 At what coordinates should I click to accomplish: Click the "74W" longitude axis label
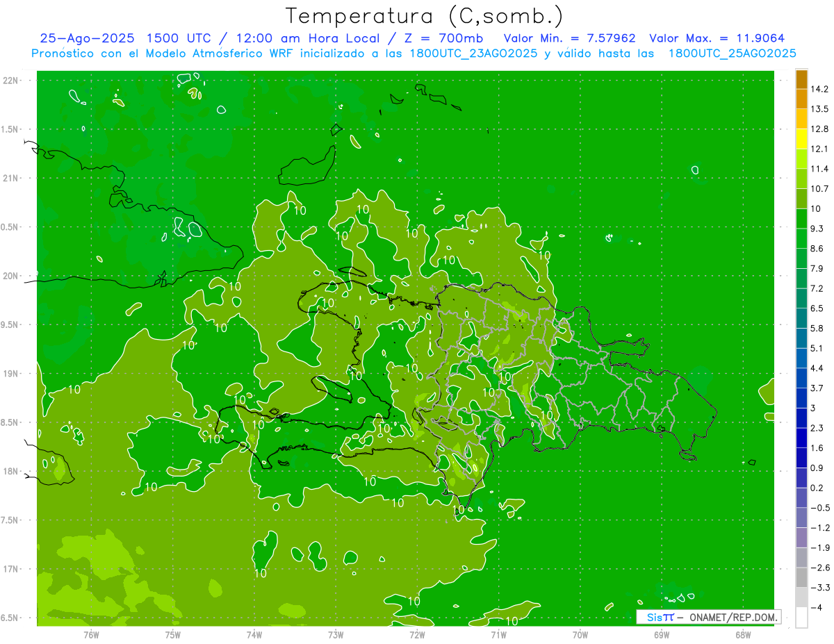254,635
